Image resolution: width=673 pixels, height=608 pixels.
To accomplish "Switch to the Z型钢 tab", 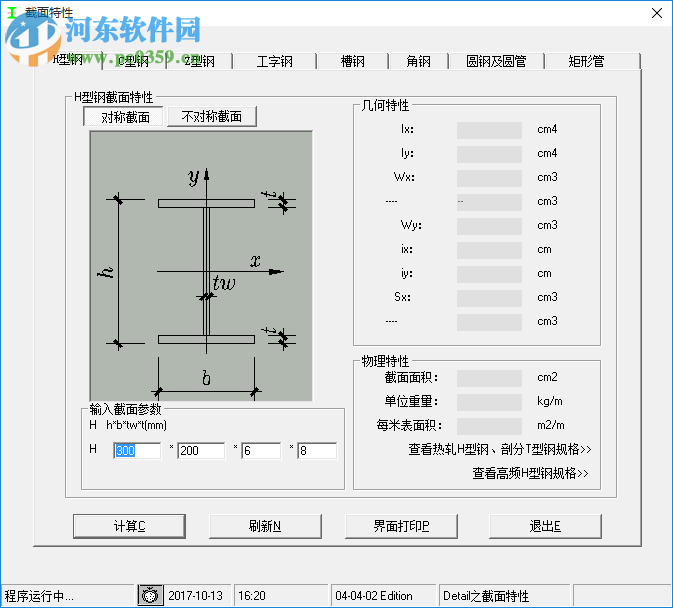I will coord(200,61).
